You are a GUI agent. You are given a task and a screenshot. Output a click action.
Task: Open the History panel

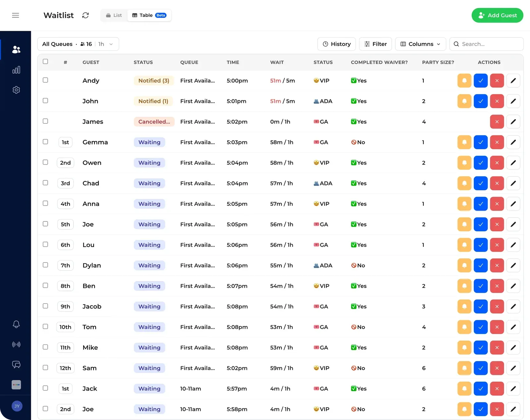337,44
